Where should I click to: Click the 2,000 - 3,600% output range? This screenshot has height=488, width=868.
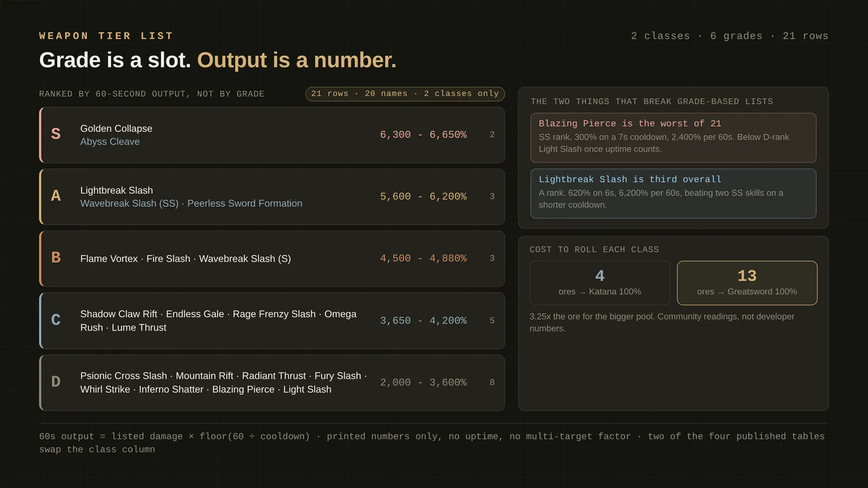423,382
